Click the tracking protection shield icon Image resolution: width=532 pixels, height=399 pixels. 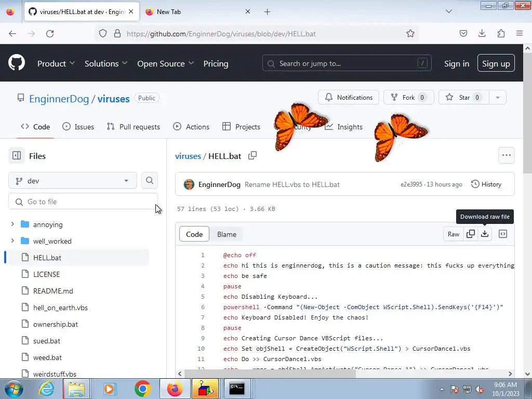103,34
